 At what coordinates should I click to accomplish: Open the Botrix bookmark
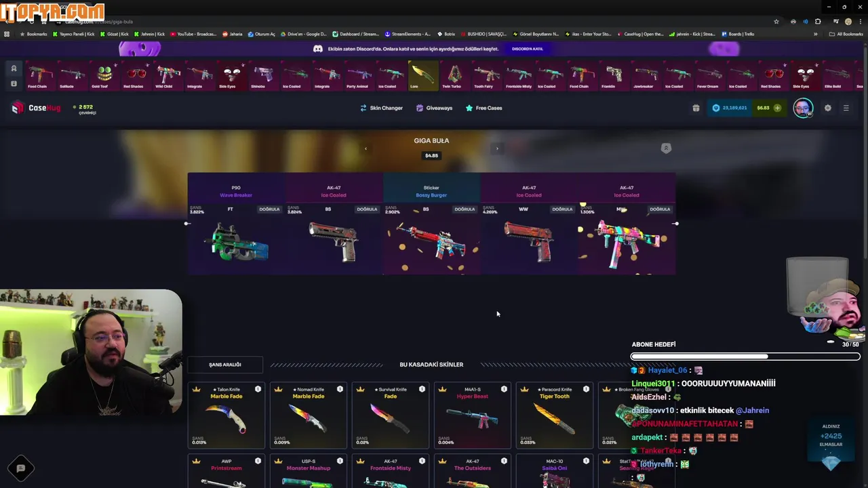click(446, 34)
